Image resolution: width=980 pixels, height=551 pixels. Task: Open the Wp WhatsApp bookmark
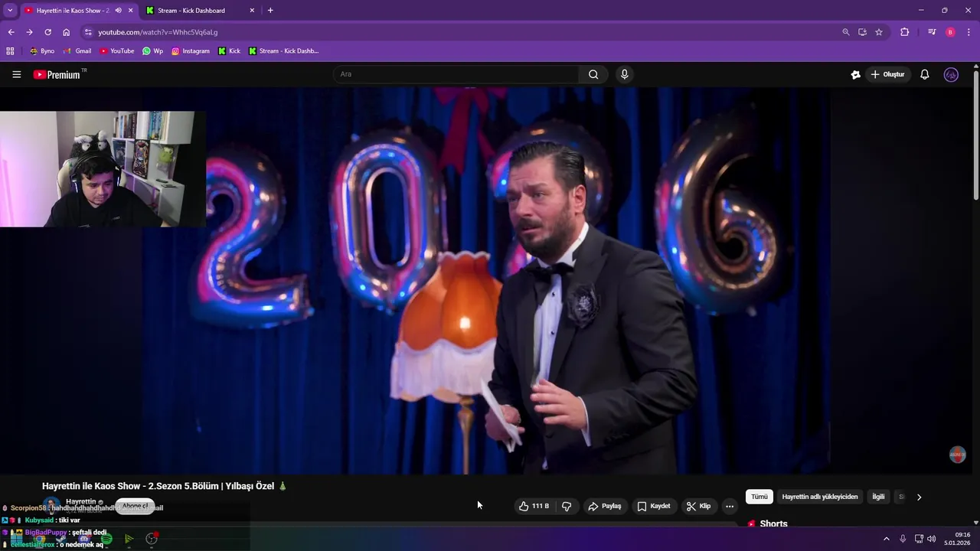(x=152, y=51)
